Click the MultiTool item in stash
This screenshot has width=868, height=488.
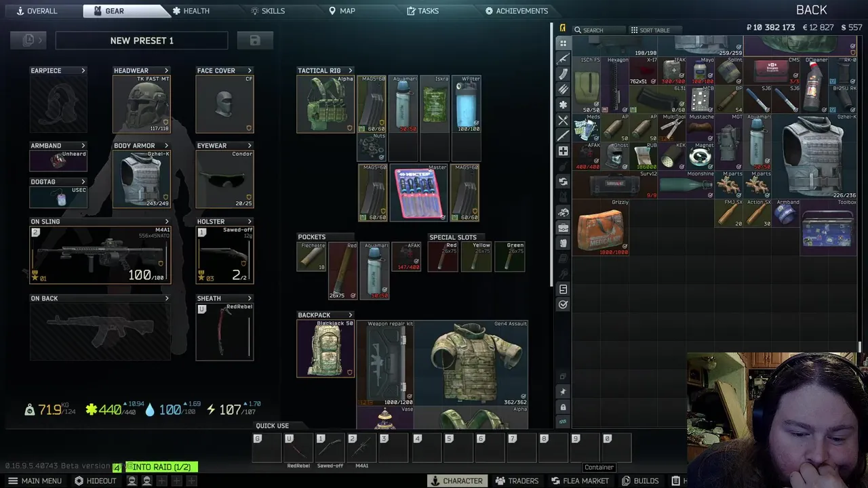[672, 127]
